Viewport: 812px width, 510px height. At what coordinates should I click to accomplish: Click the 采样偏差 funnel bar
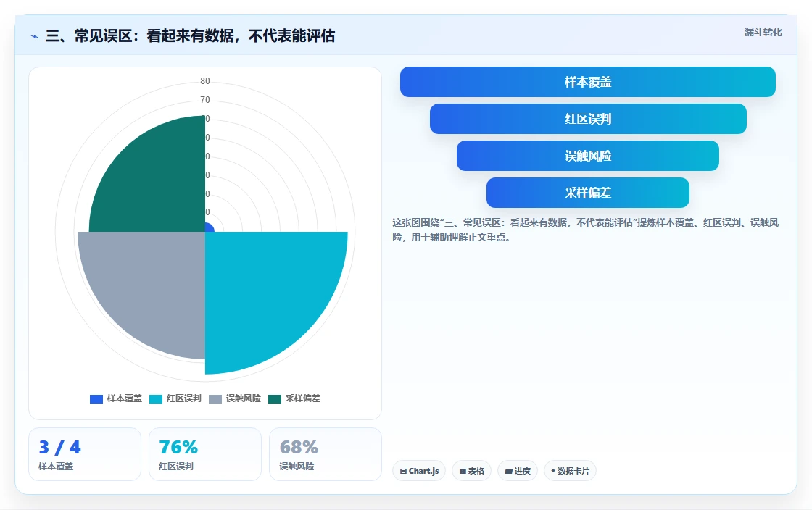(588, 193)
